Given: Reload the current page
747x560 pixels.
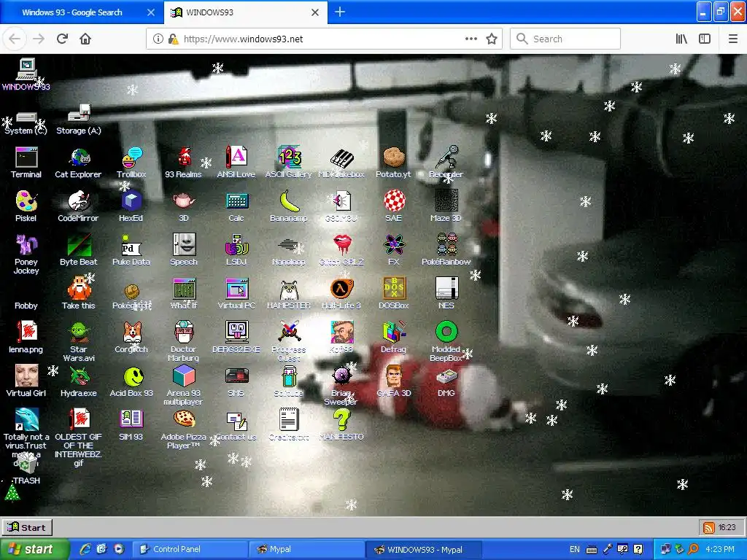Looking at the screenshot, I should click(62, 39).
